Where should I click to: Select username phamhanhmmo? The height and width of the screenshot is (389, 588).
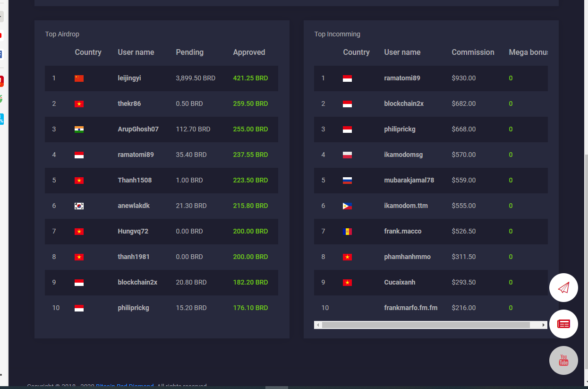(x=408, y=257)
